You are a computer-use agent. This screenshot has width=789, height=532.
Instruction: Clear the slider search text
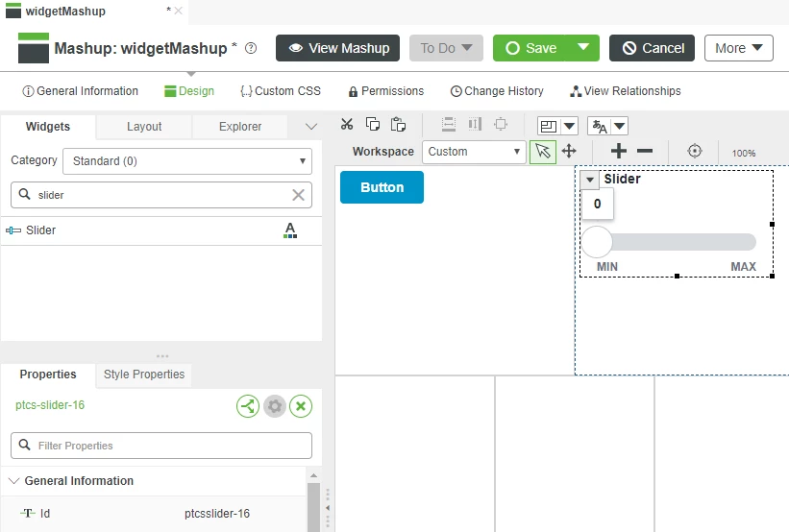(298, 195)
